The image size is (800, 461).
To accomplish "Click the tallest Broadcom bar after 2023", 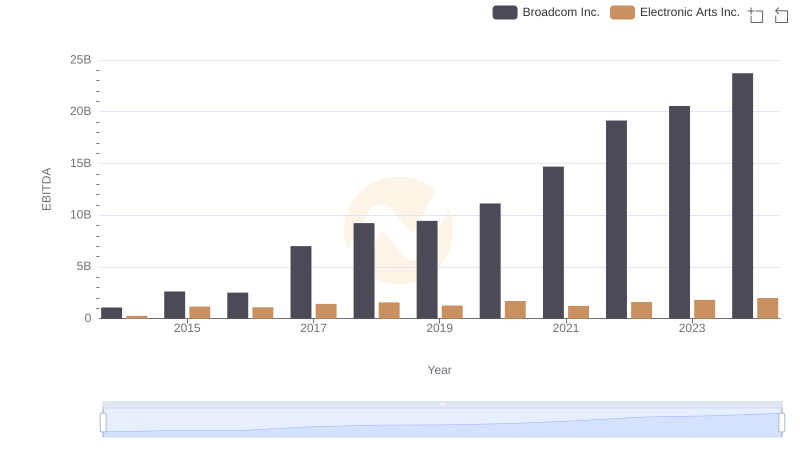I will pos(742,196).
